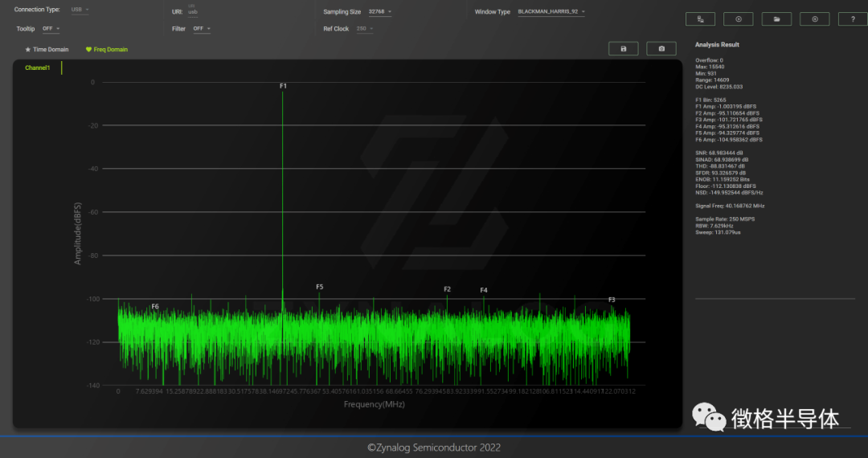The height and width of the screenshot is (458, 868).
Task: Open the Ref Clock 250 dropdown
Action: pyautogui.click(x=365, y=29)
